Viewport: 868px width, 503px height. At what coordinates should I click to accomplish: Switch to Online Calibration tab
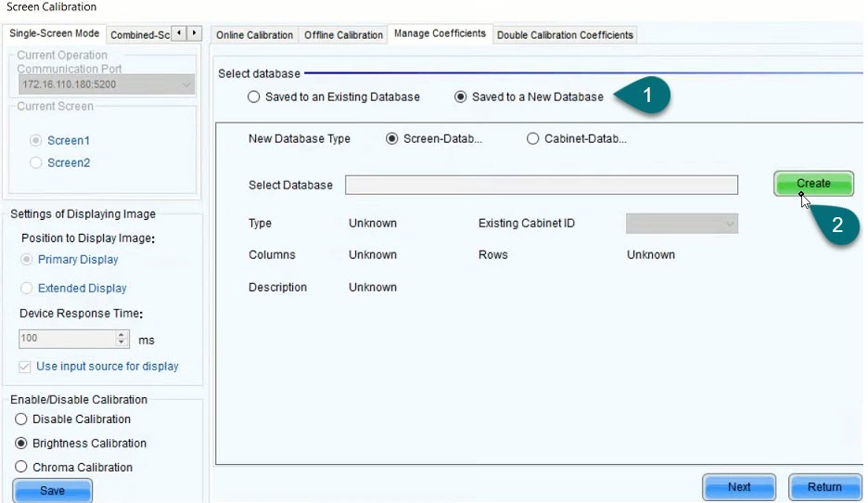[254, 35]
